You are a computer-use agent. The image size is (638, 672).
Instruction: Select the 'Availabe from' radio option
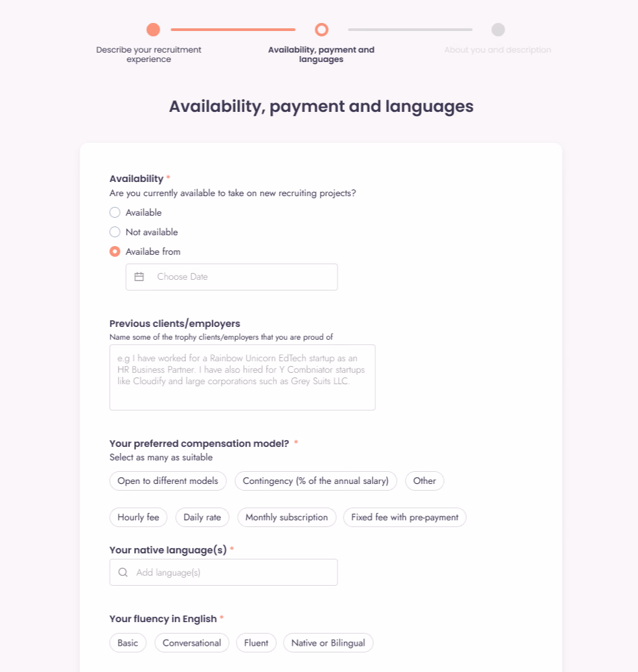(x=115, y=251)
